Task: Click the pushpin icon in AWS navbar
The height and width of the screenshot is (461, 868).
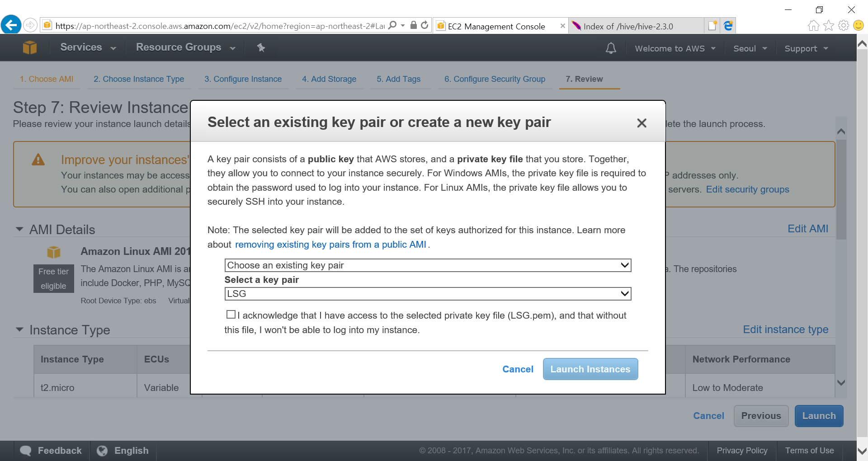Action: point(261,47)
